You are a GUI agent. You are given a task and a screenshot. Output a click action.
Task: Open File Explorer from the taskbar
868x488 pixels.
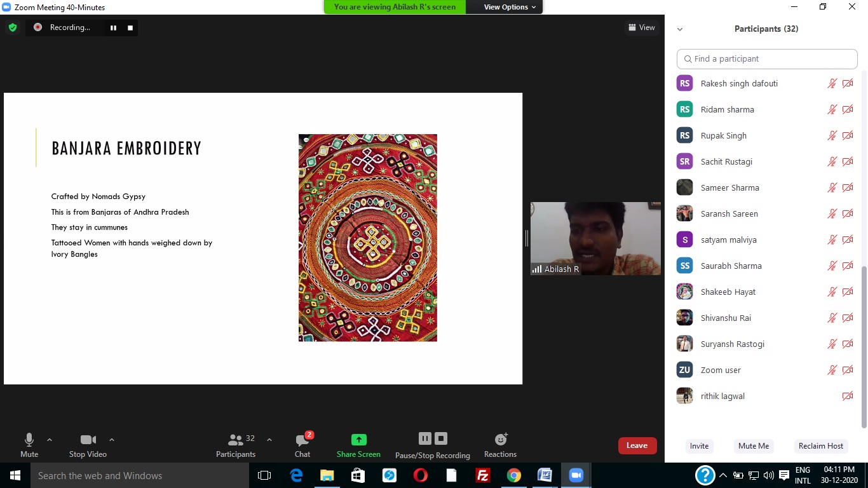[327, 475]
